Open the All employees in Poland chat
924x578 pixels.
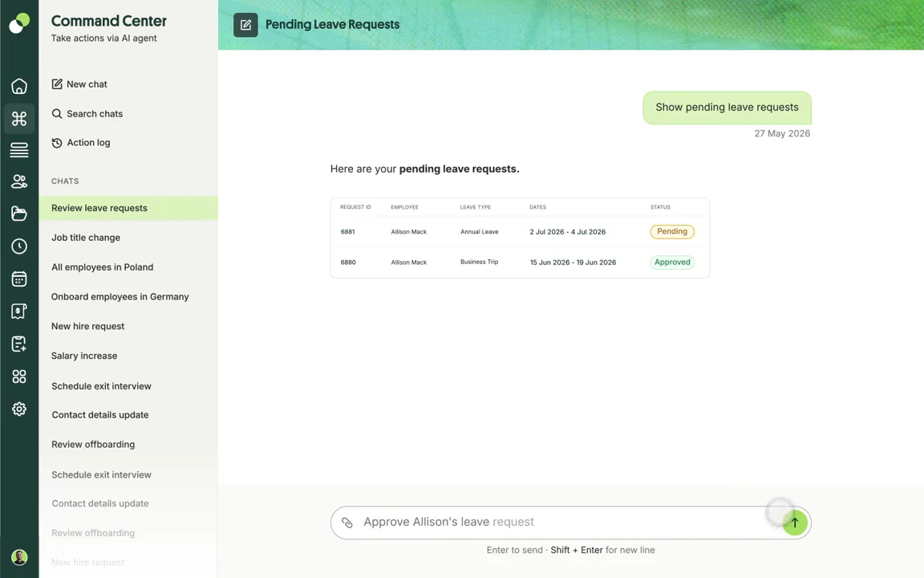coord(102,267)
